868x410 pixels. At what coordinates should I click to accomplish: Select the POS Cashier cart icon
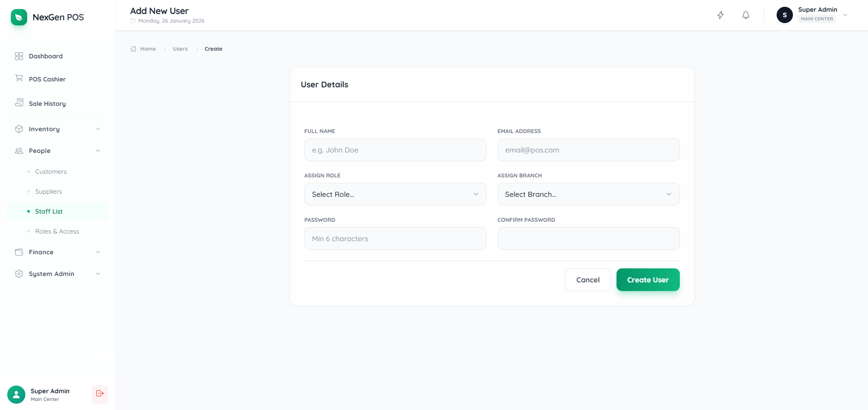[x=19, y=79]
